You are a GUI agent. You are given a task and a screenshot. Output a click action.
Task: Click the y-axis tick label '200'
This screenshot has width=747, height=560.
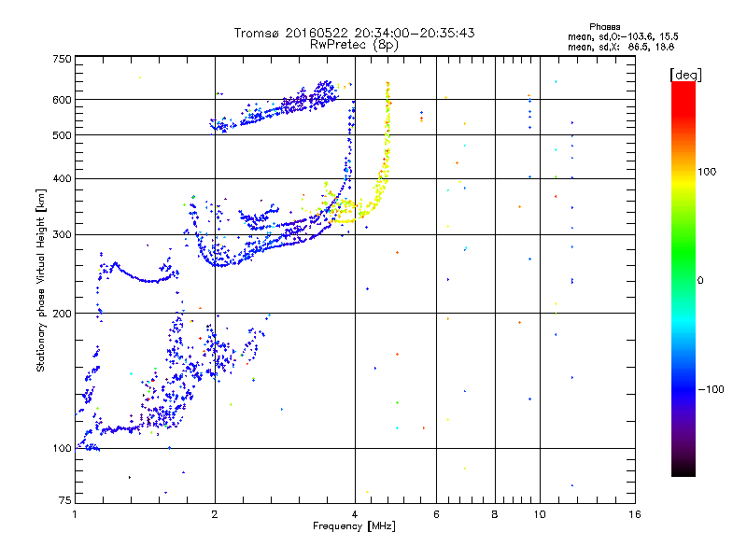pos(62,314)
